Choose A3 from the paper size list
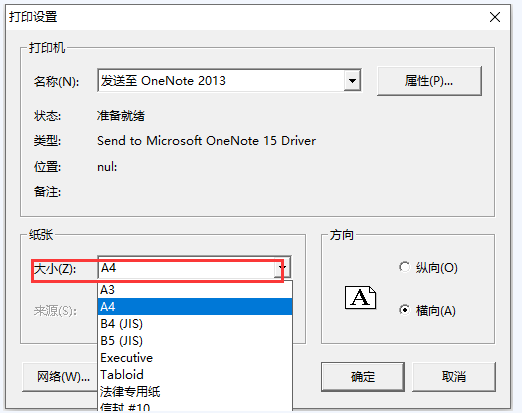The image size is (522, 413). point(195,290)
